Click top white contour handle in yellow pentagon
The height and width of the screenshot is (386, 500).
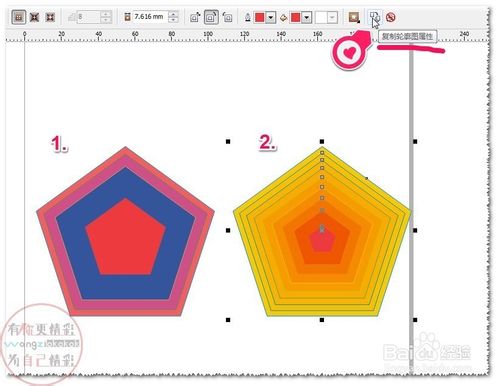(322, 153)
